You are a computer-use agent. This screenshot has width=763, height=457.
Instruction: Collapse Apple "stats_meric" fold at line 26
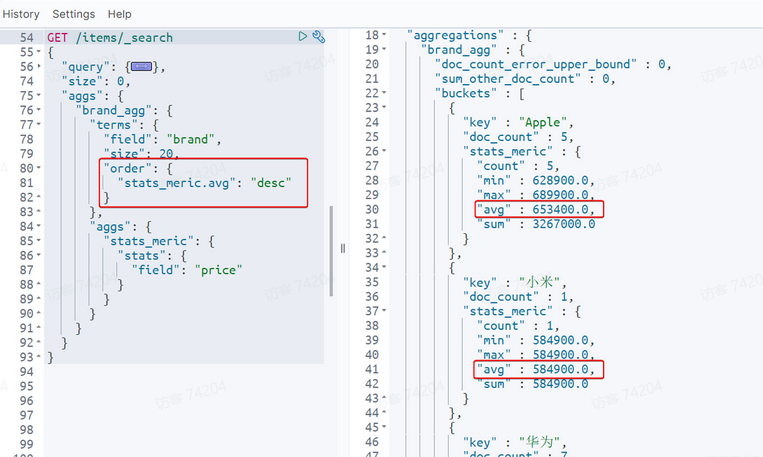click(384, 150)
